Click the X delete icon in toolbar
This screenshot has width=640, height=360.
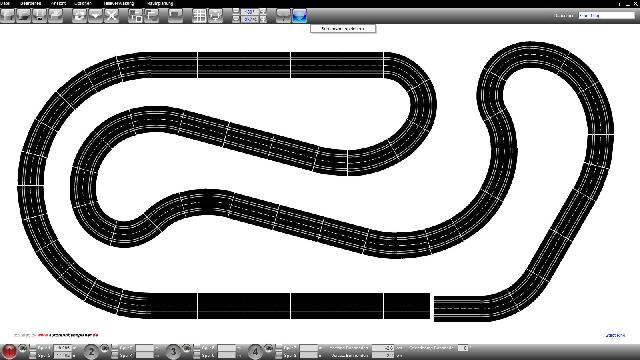coord(111,16)
